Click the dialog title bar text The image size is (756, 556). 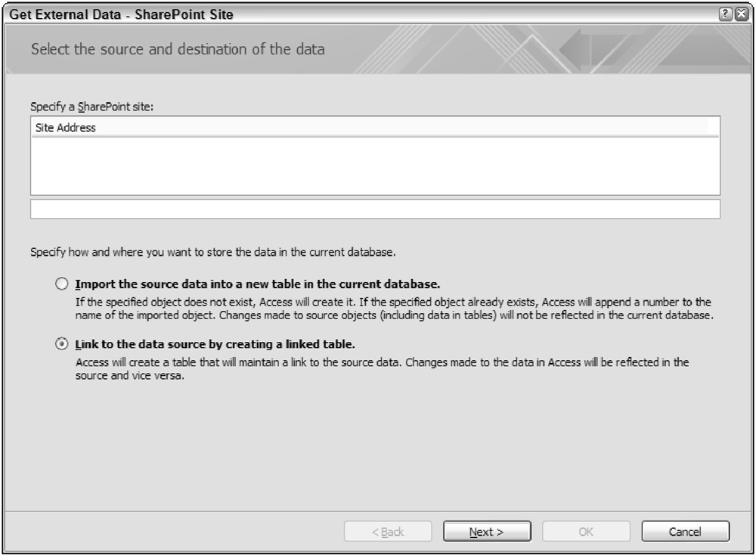coord(121,14)
